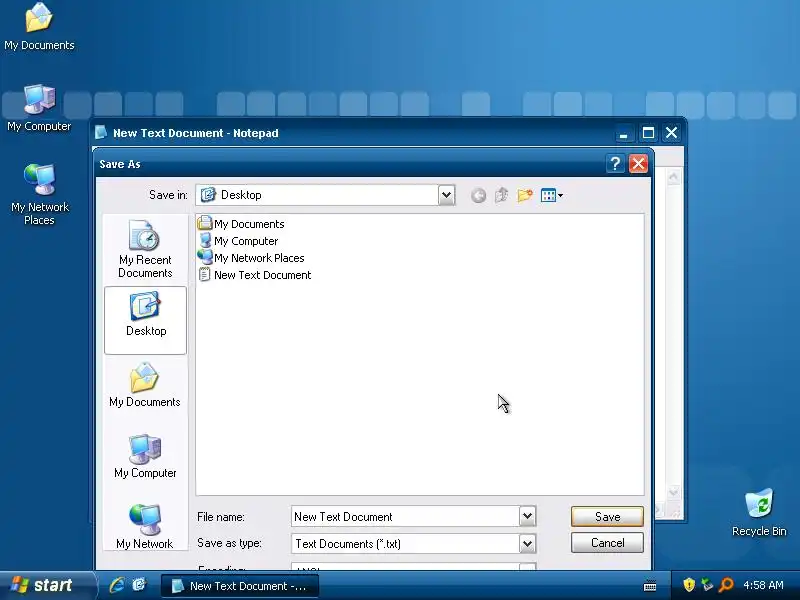
Task: Expand the File name dropdown arrow
Action: coord(528,516)
